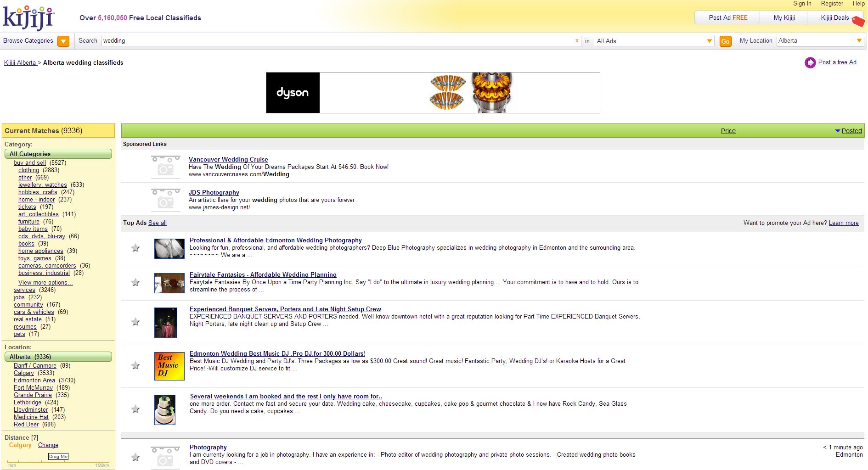This screenshot has width=868, height=470.
Task: Click star icon beside Best Music DJ ad
Action: 135,366
